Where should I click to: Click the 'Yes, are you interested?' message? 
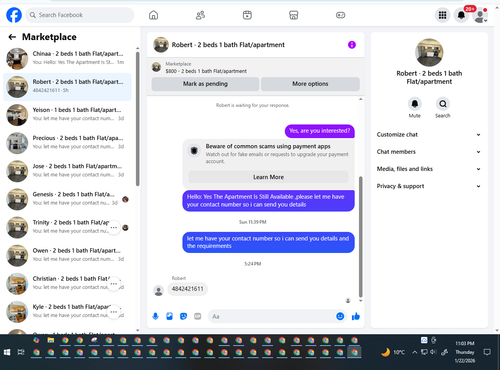pos(320,131)
